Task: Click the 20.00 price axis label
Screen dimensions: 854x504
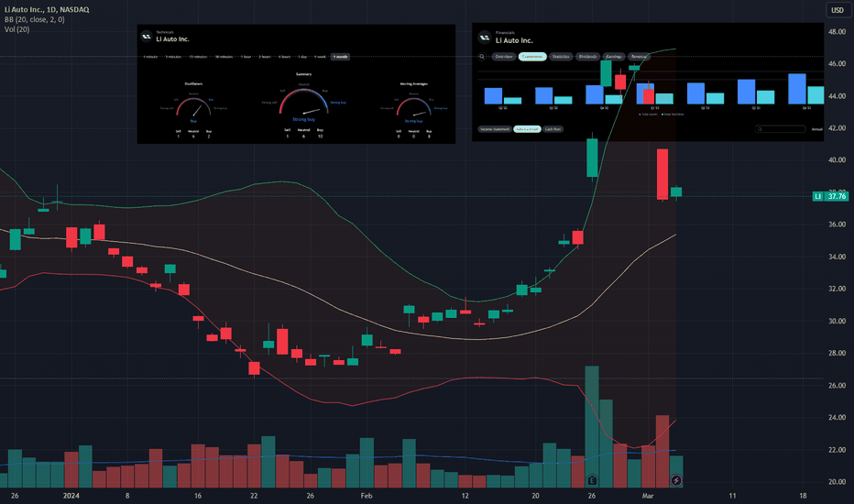Action: (x=837, y=482)
